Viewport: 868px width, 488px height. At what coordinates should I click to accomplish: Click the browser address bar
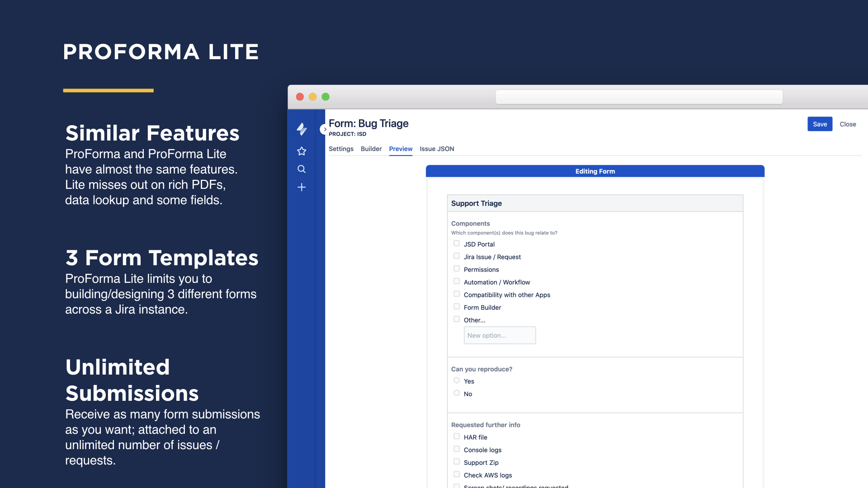coord(639,96)
